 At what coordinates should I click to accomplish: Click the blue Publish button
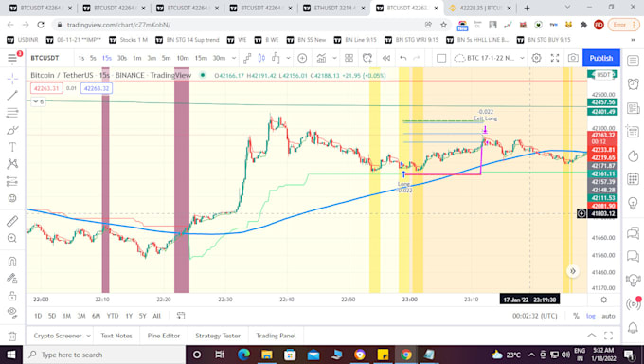tap(601, 58)
